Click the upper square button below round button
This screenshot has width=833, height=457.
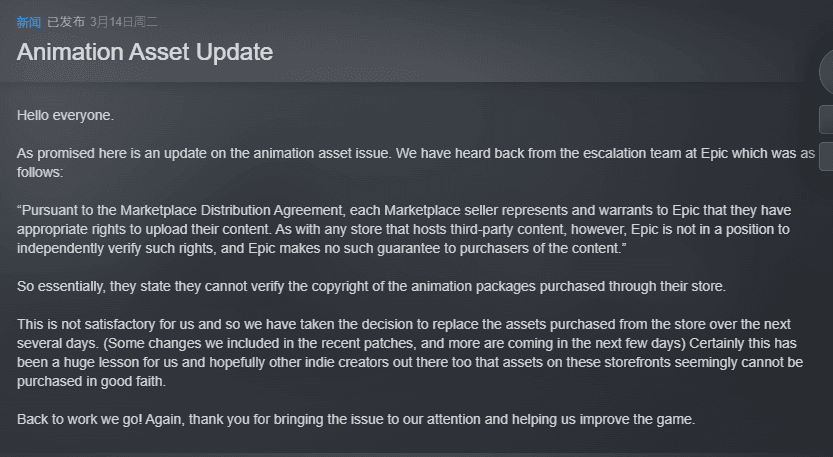(x=826, y=120)
